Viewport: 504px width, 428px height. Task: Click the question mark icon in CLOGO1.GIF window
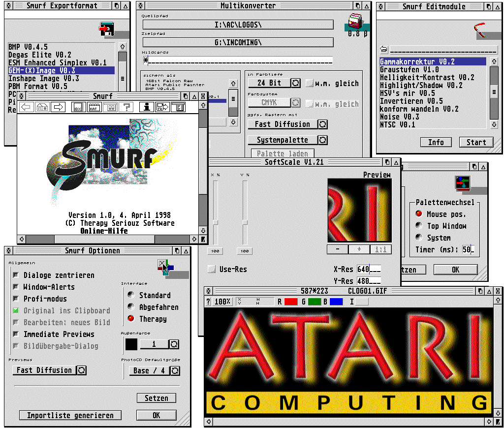pos(208,302)
